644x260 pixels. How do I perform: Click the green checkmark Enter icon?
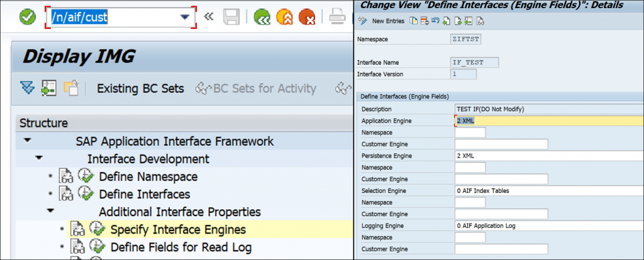[28, 17]
